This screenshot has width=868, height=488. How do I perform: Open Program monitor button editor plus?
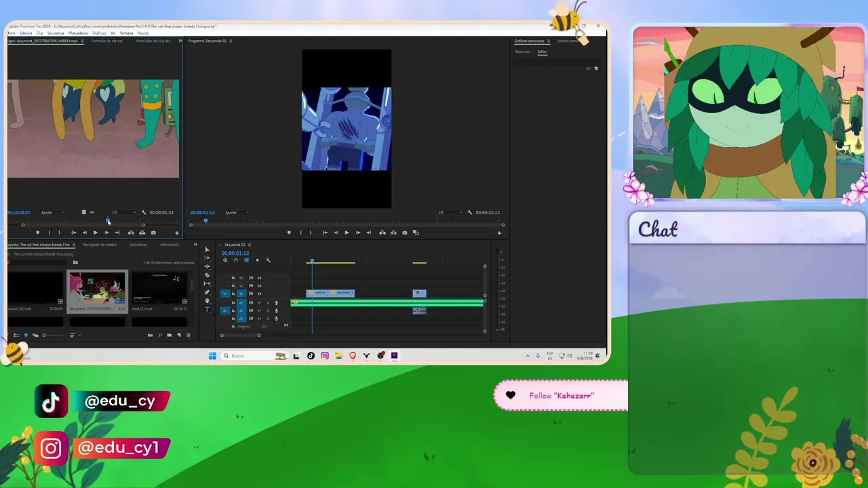coord(499,233)
